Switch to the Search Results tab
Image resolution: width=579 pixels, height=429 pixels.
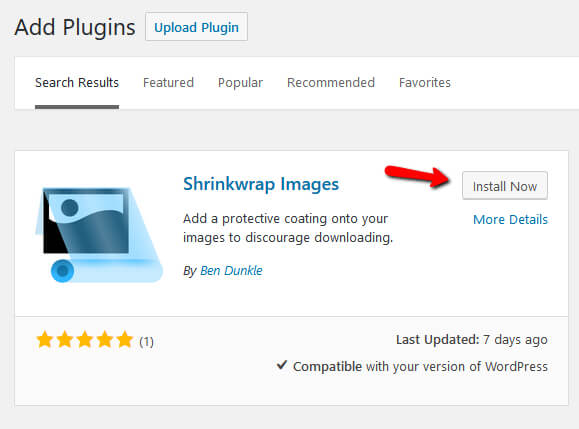77,83
